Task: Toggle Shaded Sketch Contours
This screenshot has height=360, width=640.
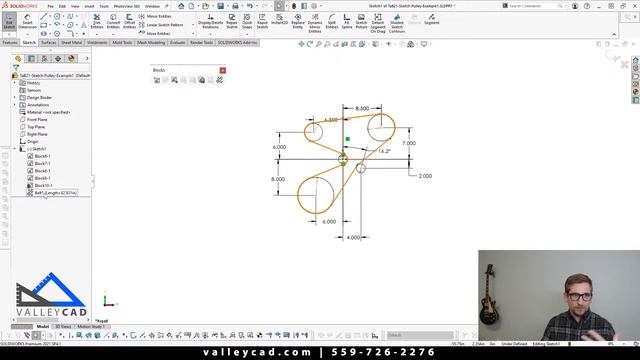Action: (x=397, y=23)
